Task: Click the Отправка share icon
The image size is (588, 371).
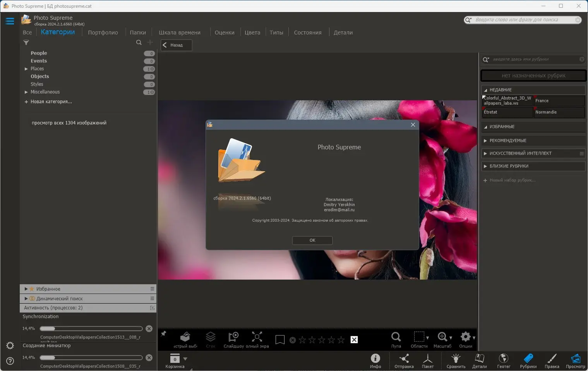Action: tap(404, 361)
